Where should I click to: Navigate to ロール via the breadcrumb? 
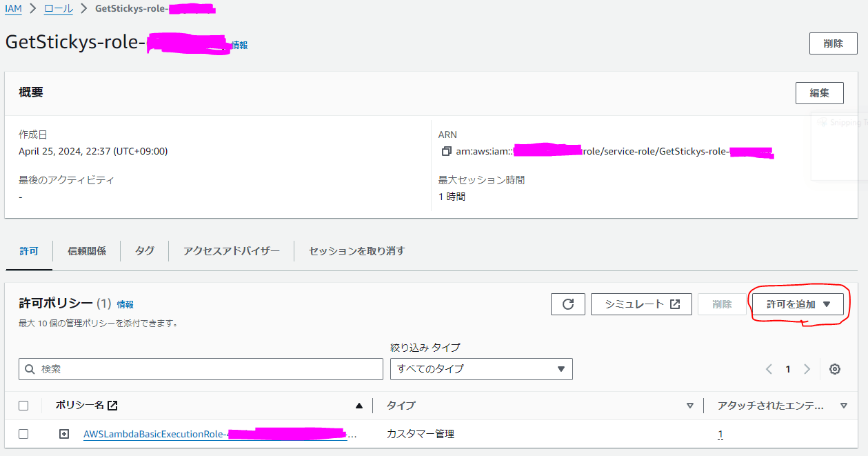[57, 10]
